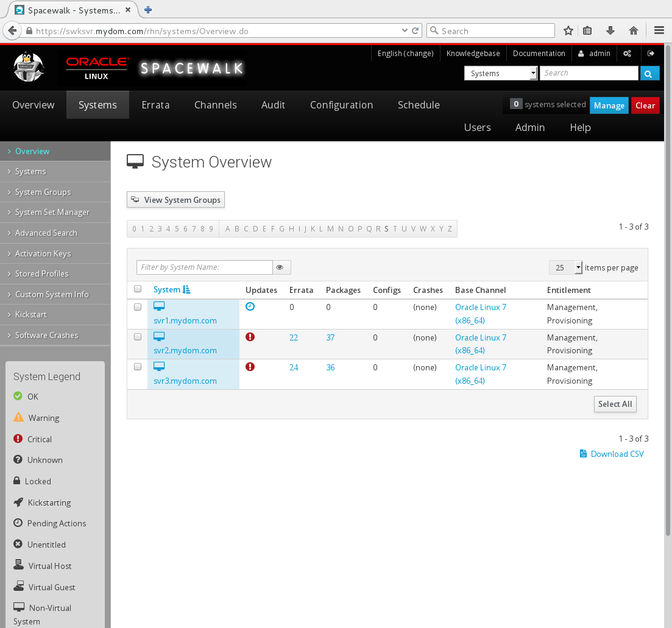Image resolution: width=672 pixels, height=628 pixels.
Task: Open the 37 packages link for svr2
Action: [330, 337]
